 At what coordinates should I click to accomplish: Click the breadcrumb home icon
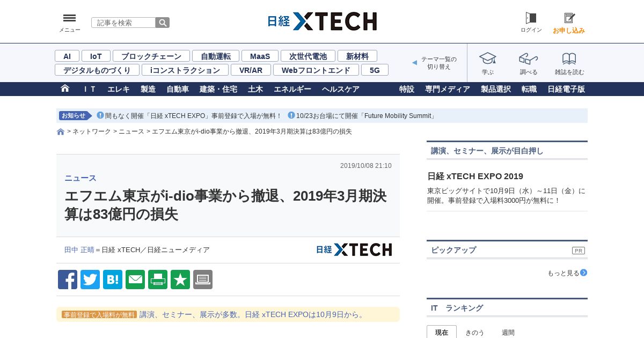click(61, 131)
